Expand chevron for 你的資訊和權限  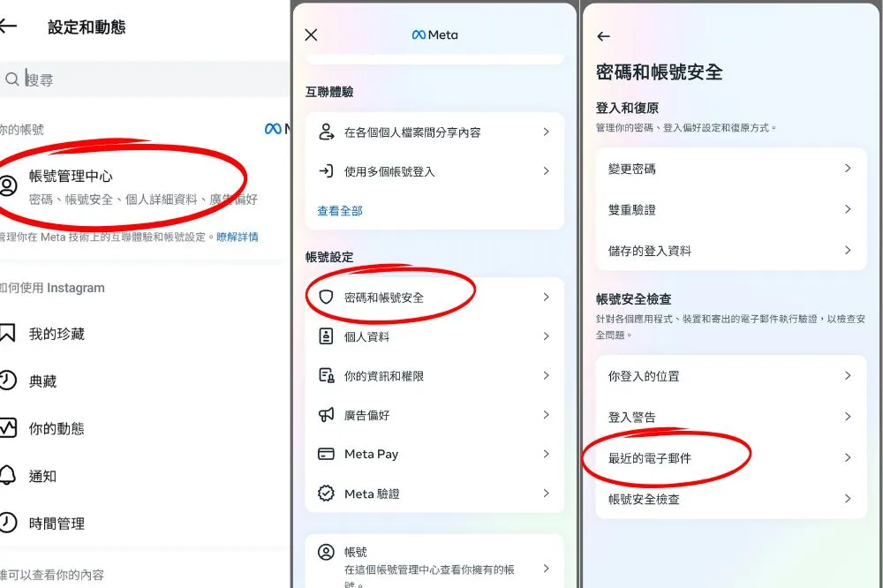(x=546, y=376)
